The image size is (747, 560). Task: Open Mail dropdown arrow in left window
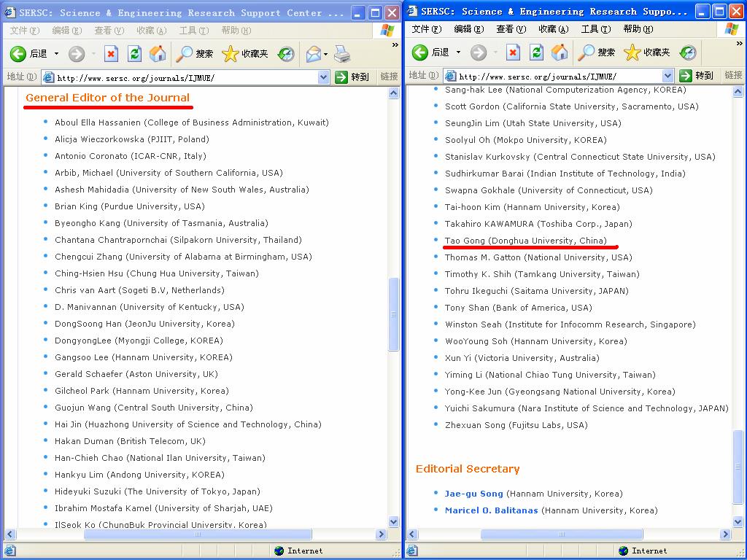click(x=325, y=54)
